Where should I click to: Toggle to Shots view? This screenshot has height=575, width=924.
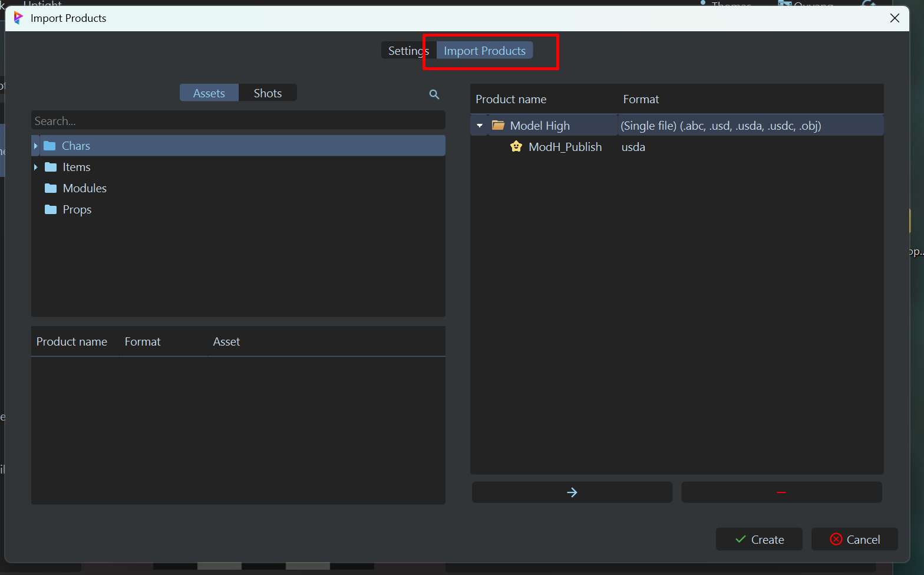268,93
